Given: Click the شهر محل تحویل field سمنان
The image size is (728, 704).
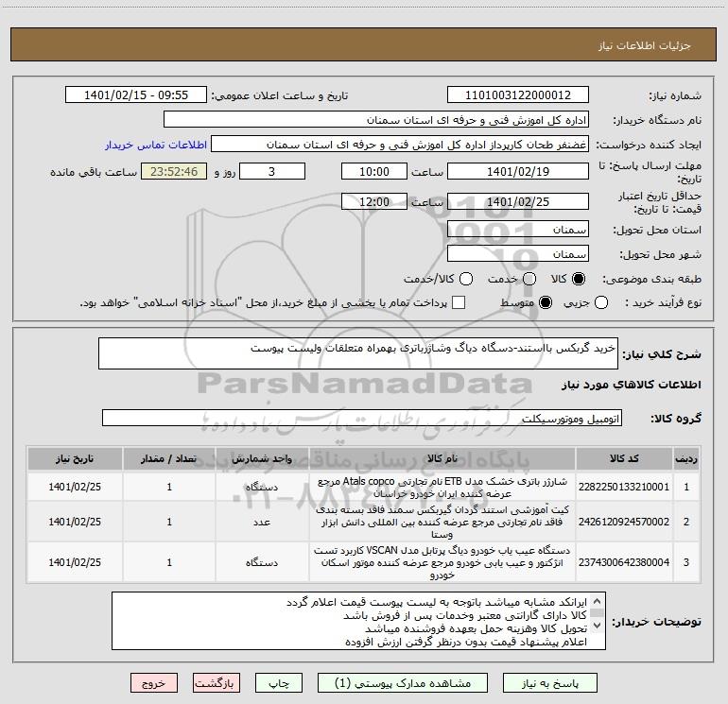Looking at the screenshot, I should point(518,254).
